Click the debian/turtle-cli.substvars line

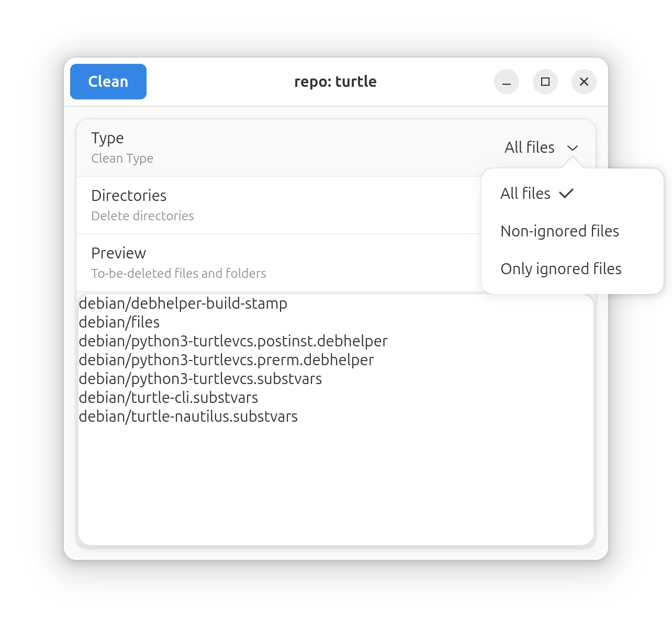click(168, 398)
